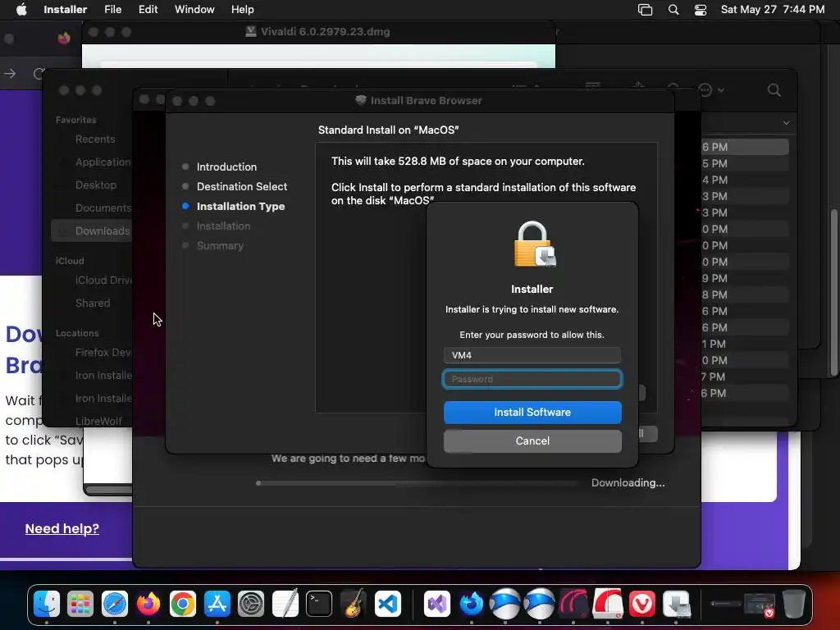Select Recents in the Finder sidebar
This screenshot has height=630, width=840.
point(95,139)
